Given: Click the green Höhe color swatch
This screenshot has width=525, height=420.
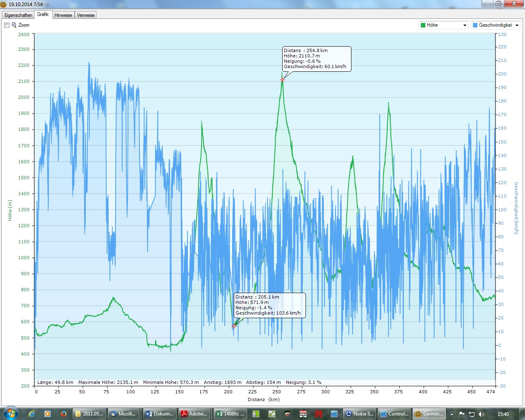Looking at the screenshot, I should point(423,25).
